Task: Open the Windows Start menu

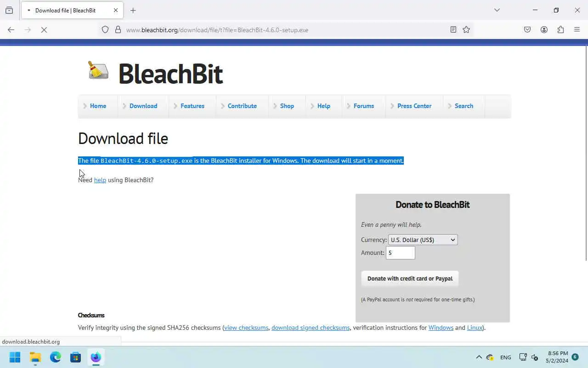Action: 15,357
